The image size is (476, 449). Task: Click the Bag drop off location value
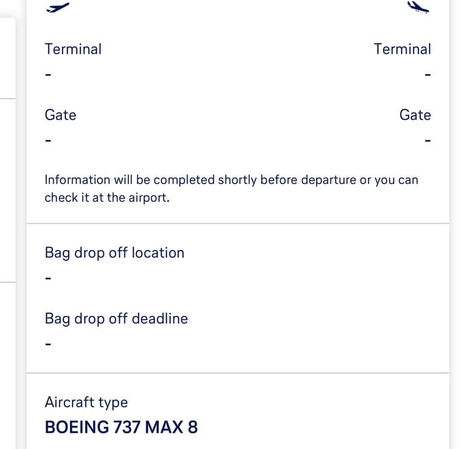tap(48, 278)
